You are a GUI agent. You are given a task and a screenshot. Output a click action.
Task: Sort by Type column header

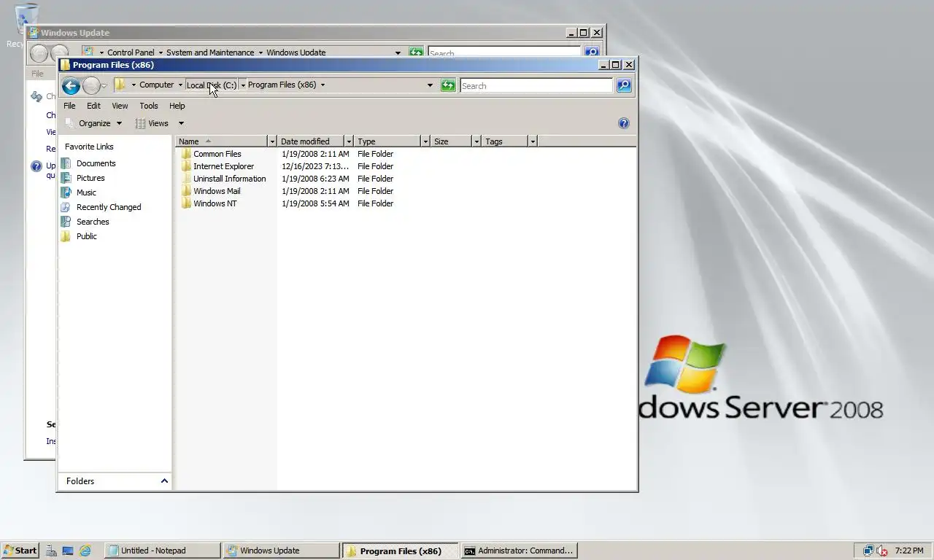coord(387,141)
